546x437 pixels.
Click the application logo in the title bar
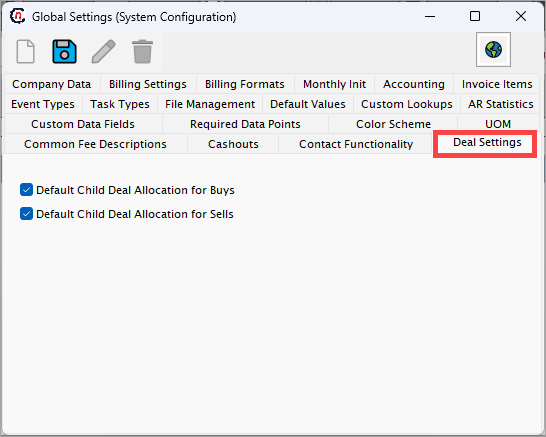pyautogui.click(x=17, y=16)
